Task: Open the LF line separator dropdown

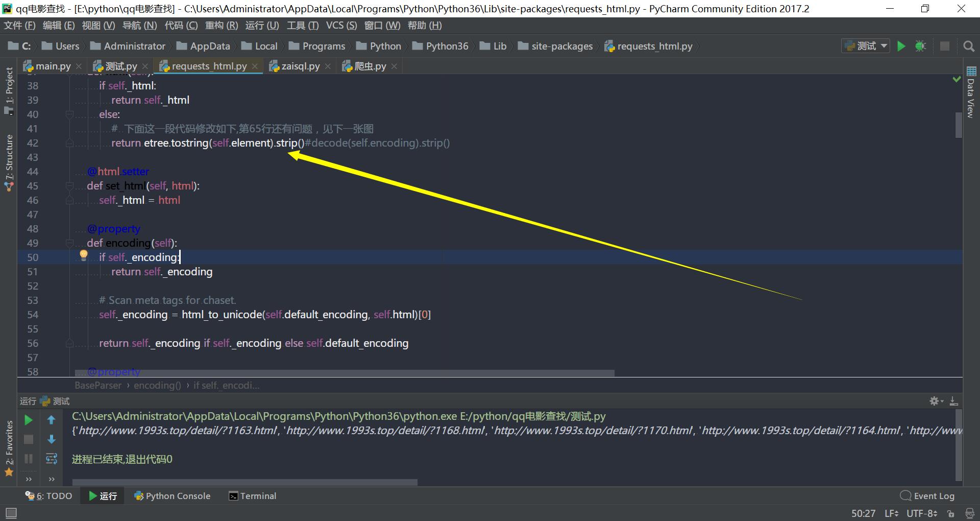Action: pos(891,513)
